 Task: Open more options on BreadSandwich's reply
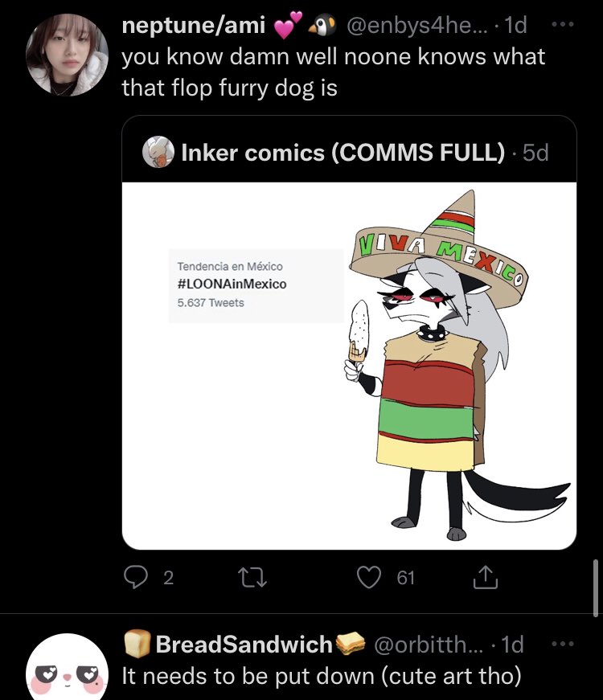click(x=565, y=644)
